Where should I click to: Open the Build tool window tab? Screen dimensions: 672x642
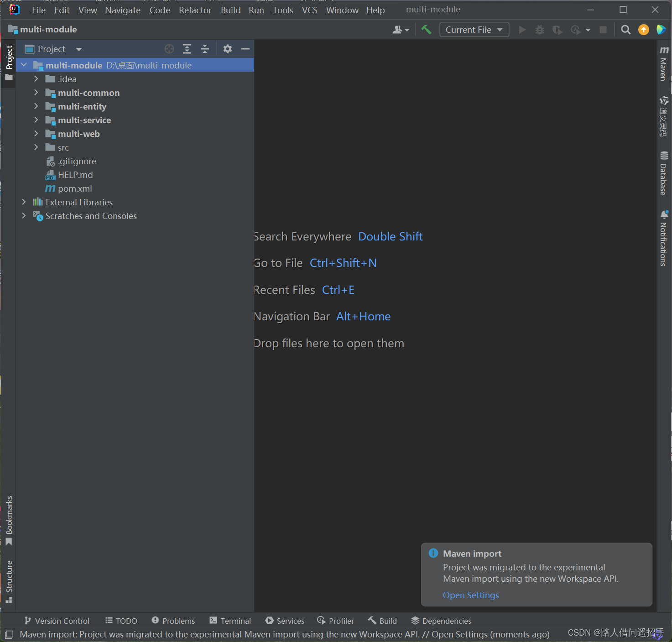[x=383, y=621]
